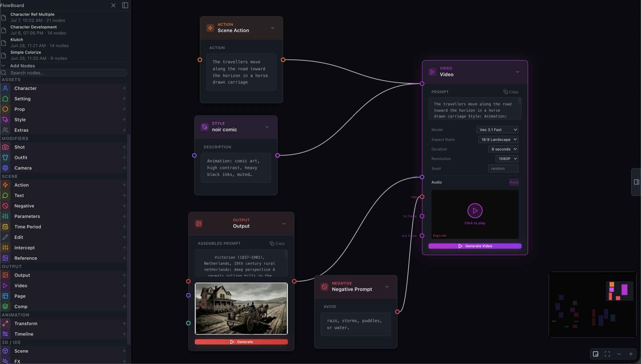Click the Comp layers icon
Viewport: 641px width, 364px height.
[5, 306]
